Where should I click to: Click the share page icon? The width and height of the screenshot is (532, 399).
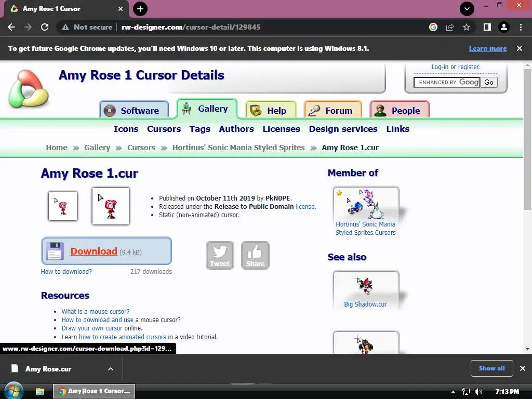tap(450, 27)
